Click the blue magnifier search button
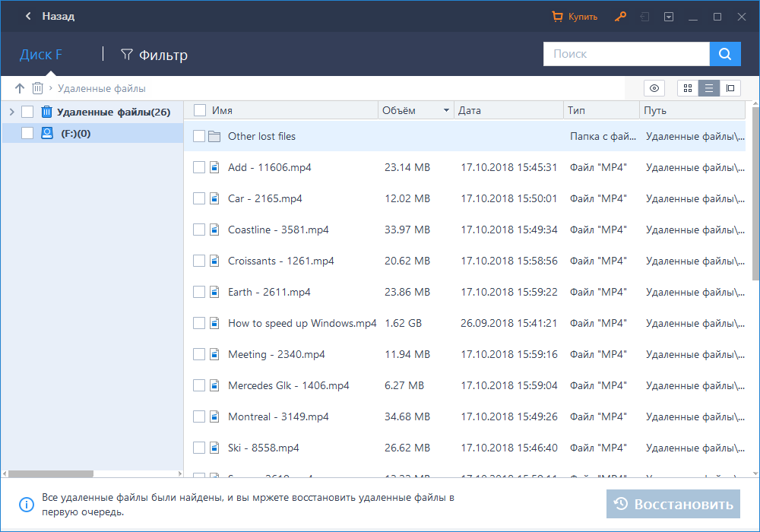Screen dimensions: 760x532 pos(725,54)
